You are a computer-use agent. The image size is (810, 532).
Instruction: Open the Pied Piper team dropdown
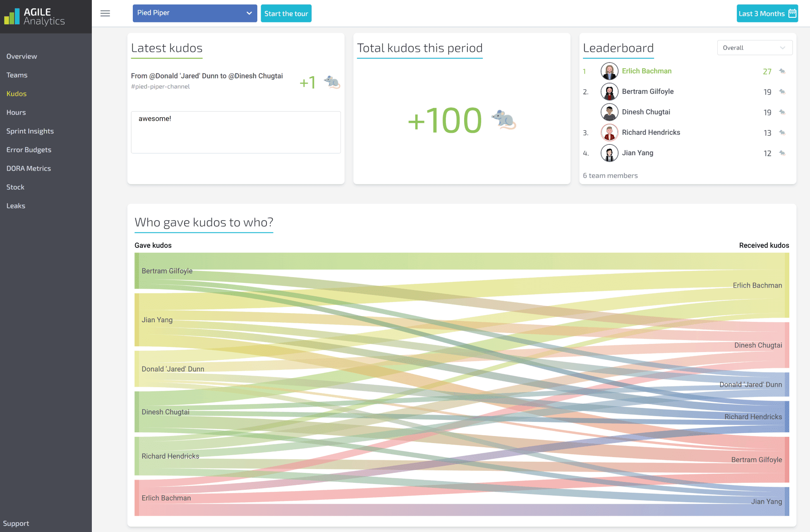[195, 13]
